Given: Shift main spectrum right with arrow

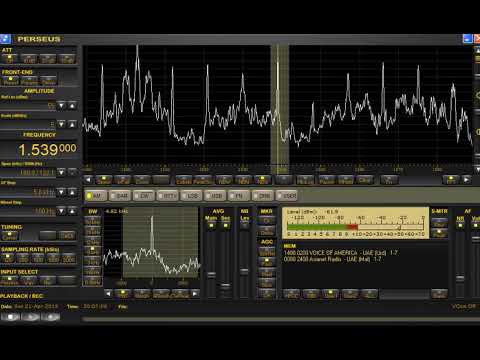Looking at the screenshot, I should pyautogui.click(x=467, y=180).
